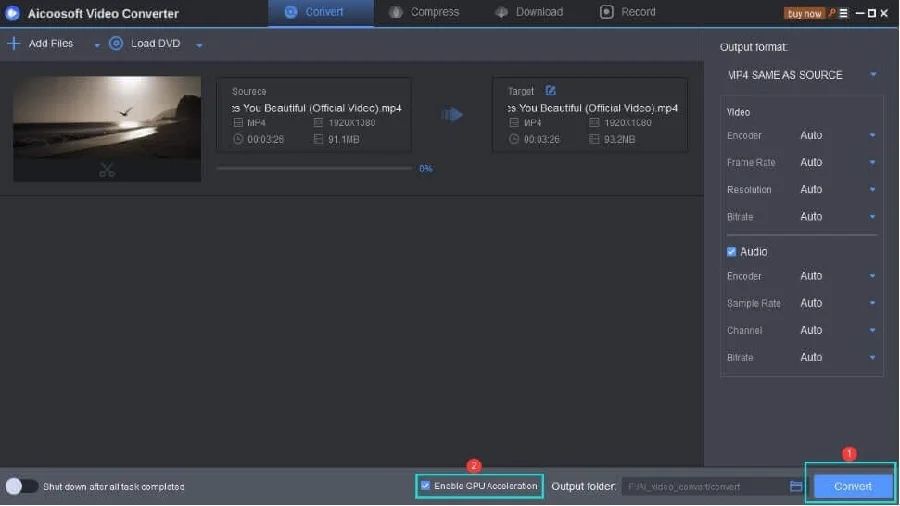Viewport: 900px width, 506px height.
Task: Switch to the Compress tab
Action: click(x=423, y=12)
